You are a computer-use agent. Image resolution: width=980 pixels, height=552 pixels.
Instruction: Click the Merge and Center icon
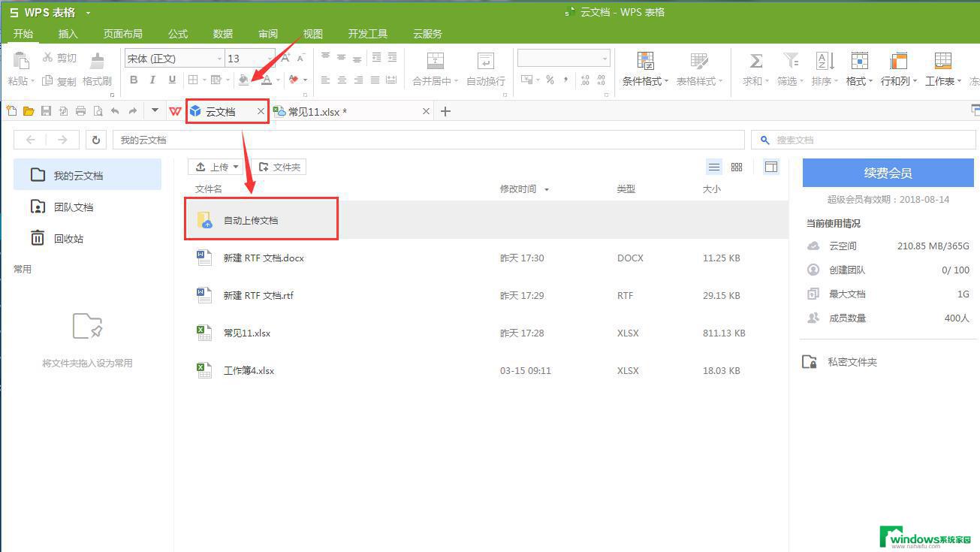tap(436, 61)
